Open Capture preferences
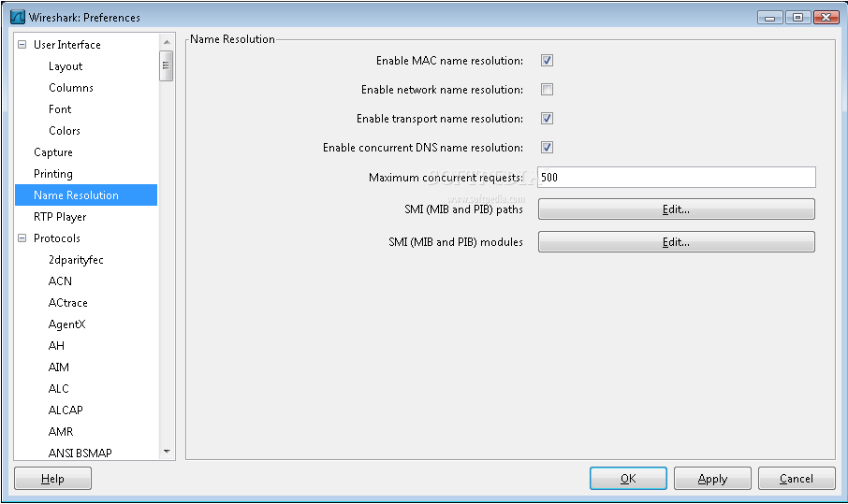Screen dimensions: 848x504 (53, 152)
